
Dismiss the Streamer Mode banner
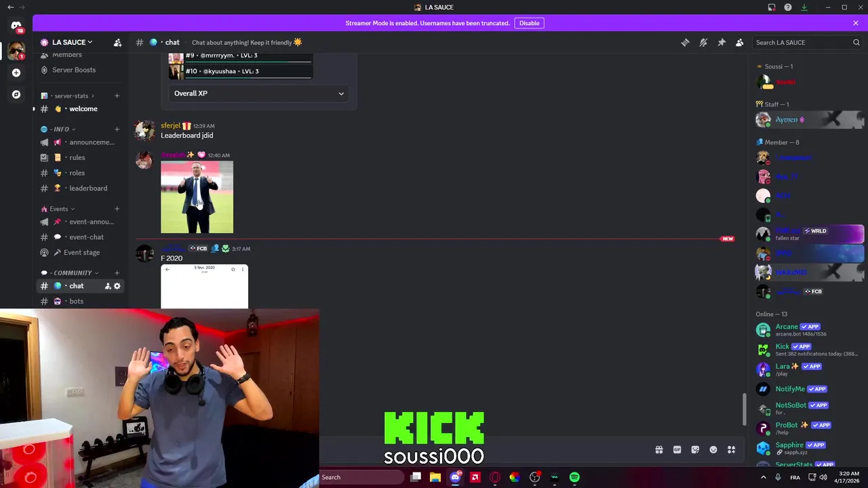point(856,23)
